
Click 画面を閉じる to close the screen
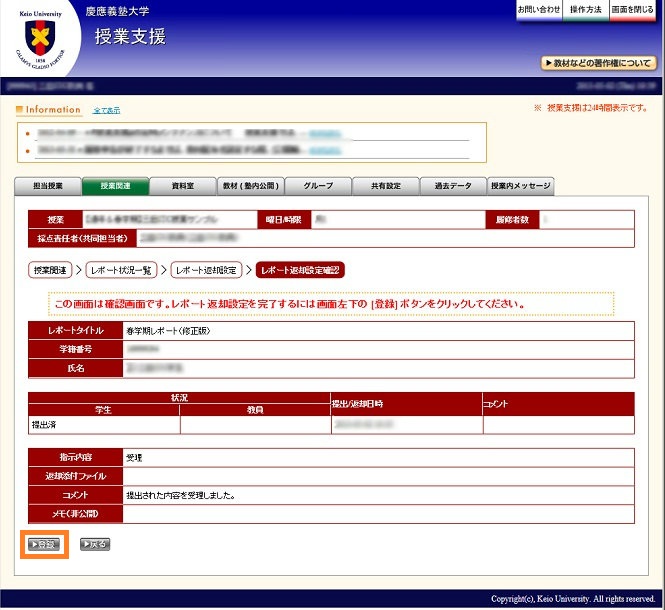click(632, 9)
